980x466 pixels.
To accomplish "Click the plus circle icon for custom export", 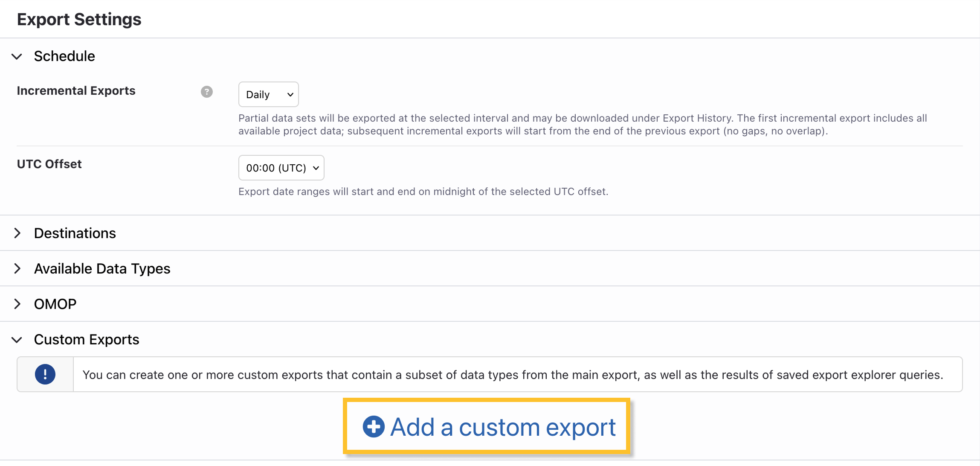I will [x=374, y=427].
